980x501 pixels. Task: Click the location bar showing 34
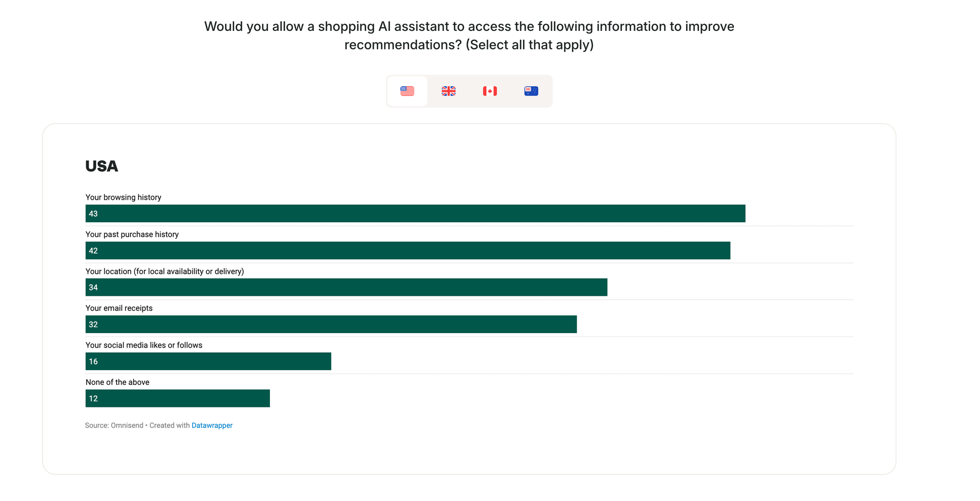click(x=346, y=287)
